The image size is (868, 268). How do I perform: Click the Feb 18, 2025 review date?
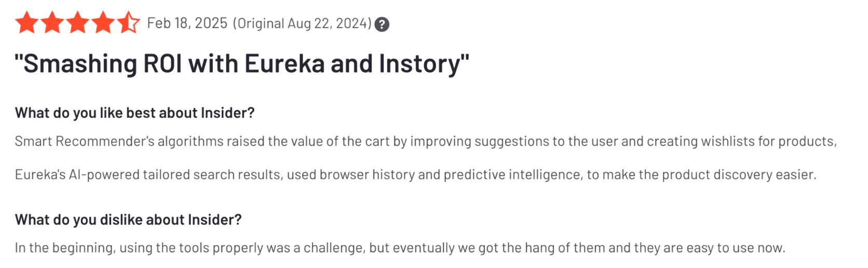click(x=187, y=23)
